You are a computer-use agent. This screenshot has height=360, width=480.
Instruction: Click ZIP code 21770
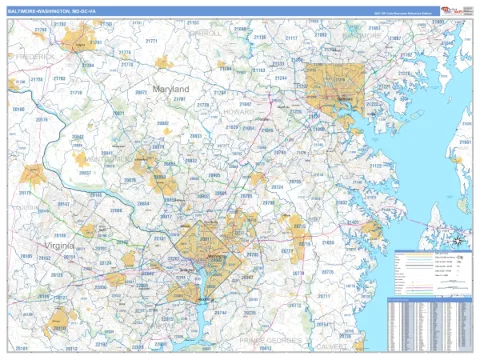click(x=127, y=64)
